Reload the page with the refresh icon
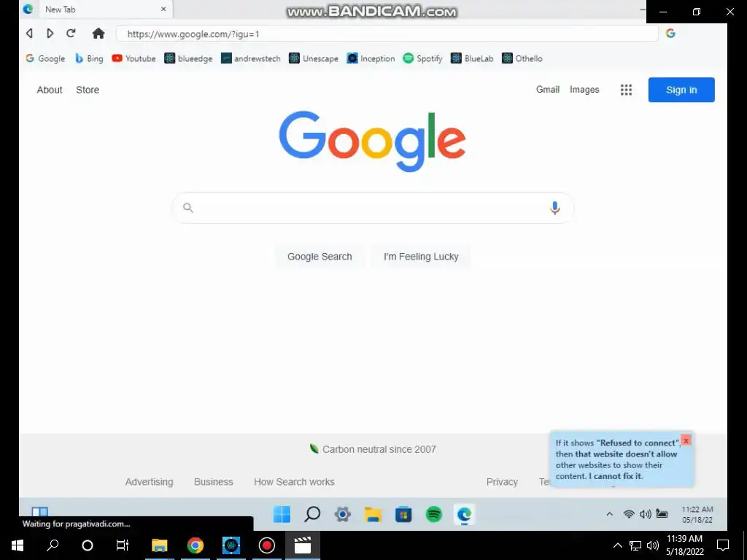747x560 pixels. click(x=71, y=34)
